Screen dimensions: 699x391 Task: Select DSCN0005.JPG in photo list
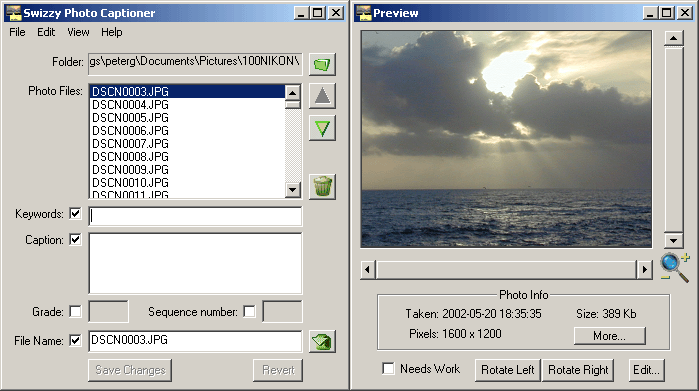pyautogui.click(x=187, y=118)
